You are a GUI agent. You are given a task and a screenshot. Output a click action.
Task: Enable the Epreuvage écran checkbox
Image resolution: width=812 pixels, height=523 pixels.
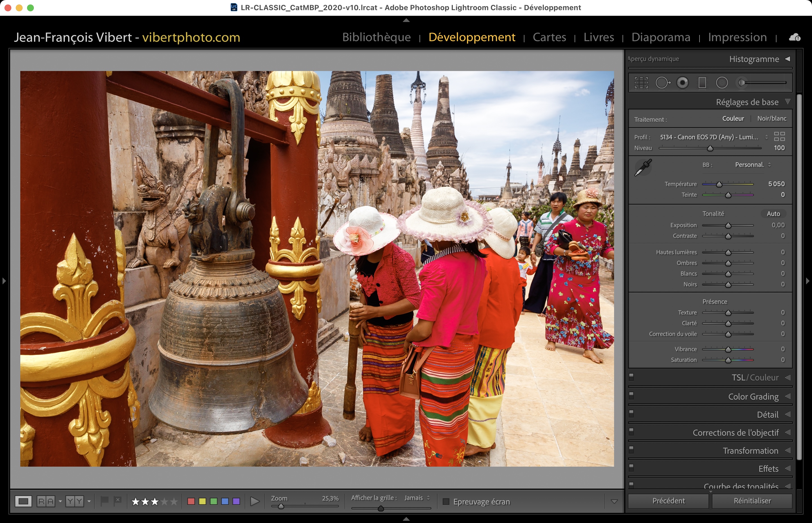(x=446, y=502)
